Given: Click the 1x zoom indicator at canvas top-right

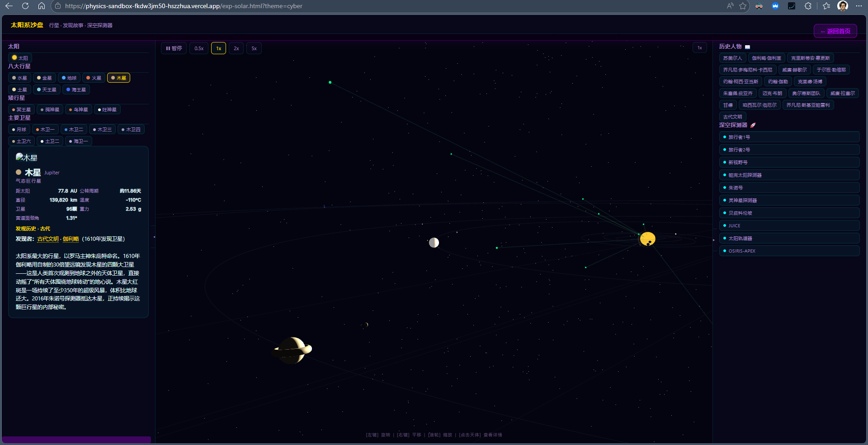Looking at the screenshot, I should tap(700, 48).
